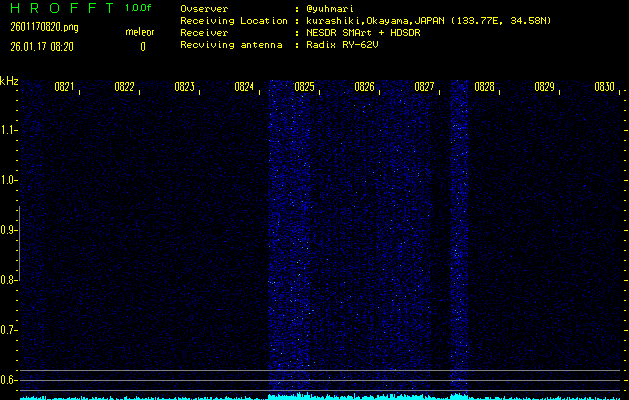629x400 pixels.
Task: Click the 0.8 frequency axis label
Action: pos(7,280)
